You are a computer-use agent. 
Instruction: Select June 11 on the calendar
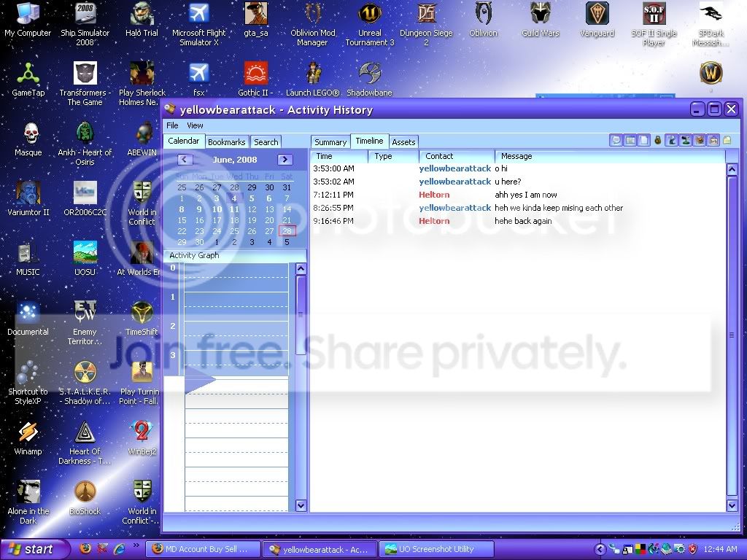click(x=234, y=209)
